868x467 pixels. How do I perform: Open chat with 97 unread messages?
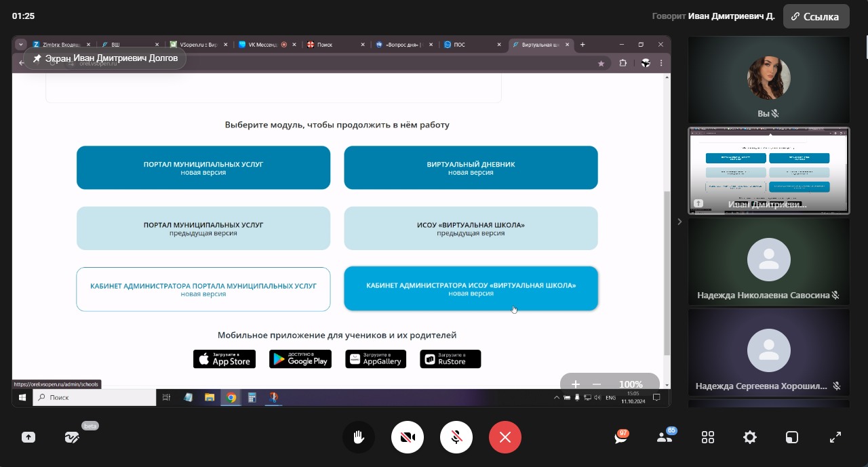tap(620, 437)
